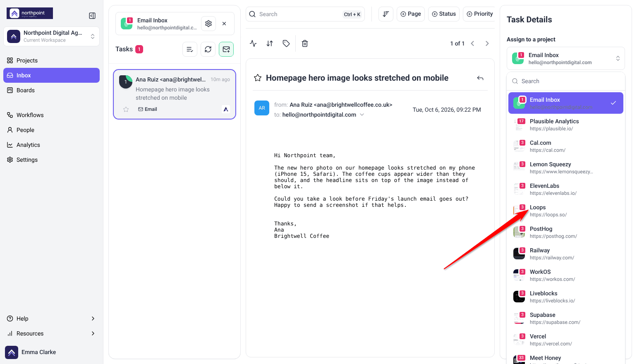Open the Ana Ruiz task card
This screenshot has width=637, height=364.
[x=175, y=94]
